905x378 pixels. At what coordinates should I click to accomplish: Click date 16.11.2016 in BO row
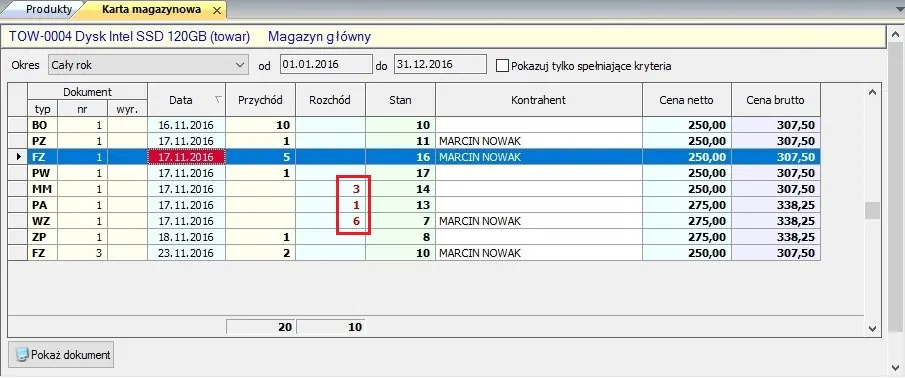186,125
